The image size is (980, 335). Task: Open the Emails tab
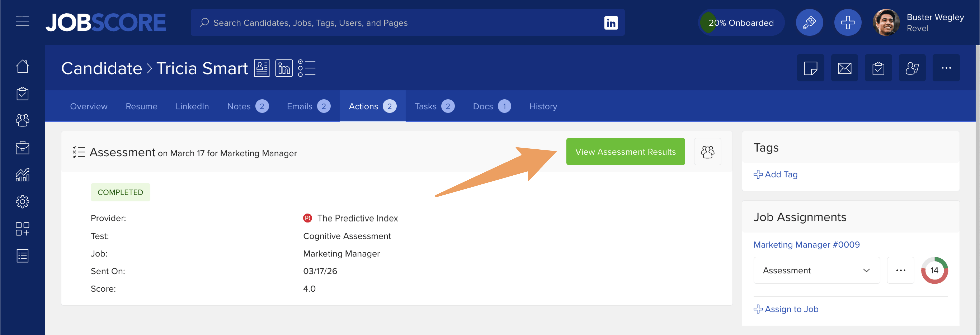(308, 106)
